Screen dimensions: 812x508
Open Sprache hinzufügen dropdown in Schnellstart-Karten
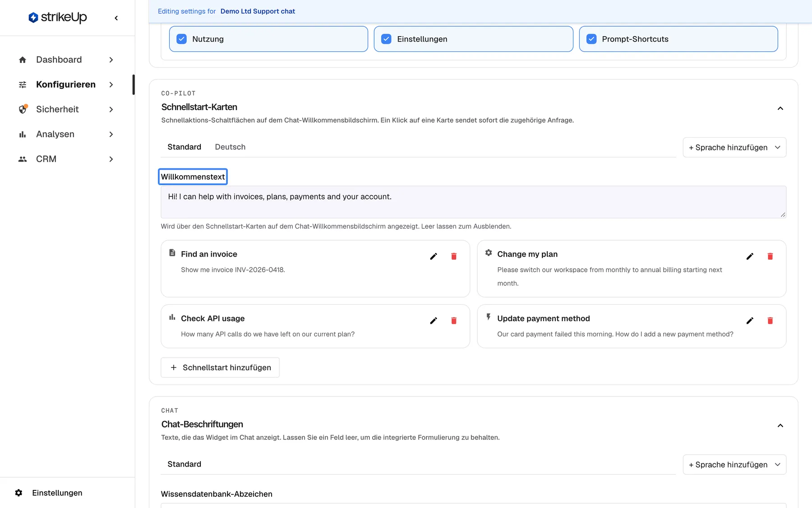point(734,148)
